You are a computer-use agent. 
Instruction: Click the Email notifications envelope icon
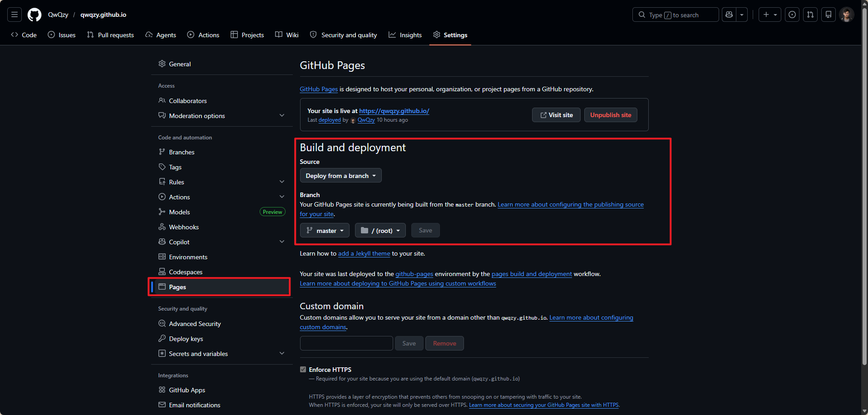point(162,405)
